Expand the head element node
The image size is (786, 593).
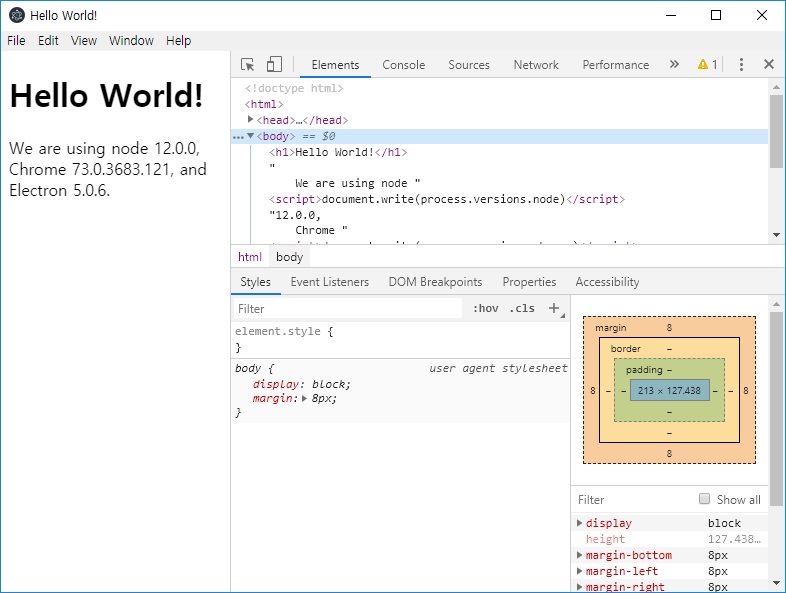pyautogui.click(x=250, y=119)
